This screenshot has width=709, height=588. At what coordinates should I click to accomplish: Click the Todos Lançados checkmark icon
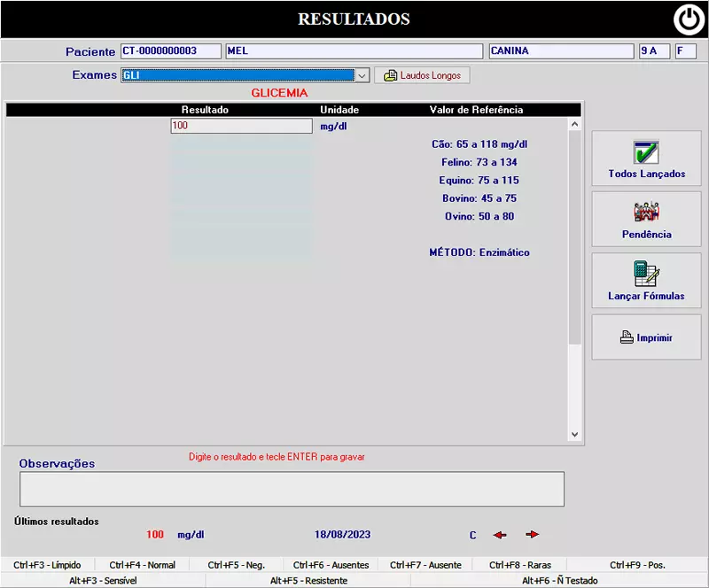pyautogui.click(x=646, y=151)
